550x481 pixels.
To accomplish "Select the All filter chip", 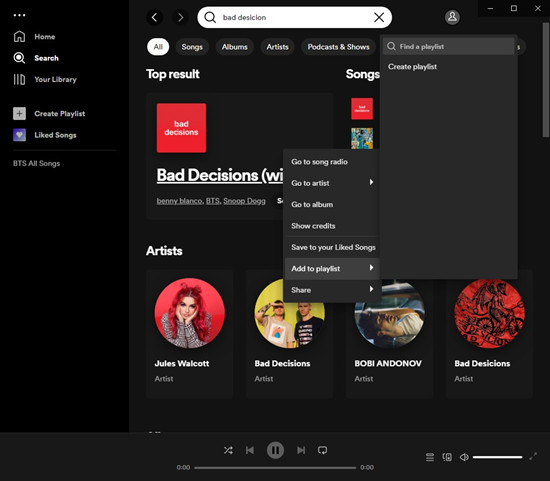I will (158, 47).
